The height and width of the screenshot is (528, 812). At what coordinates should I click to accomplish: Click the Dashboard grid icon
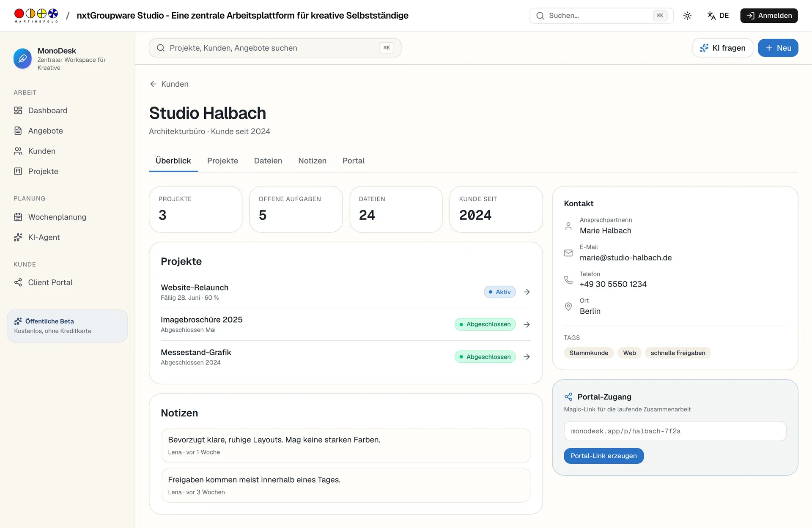(18, 110)
